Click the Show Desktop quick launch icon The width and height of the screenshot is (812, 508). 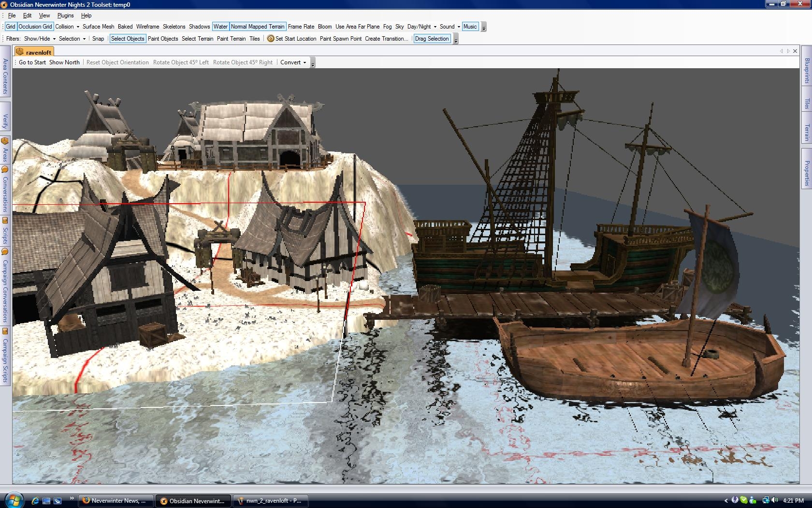pyautogui.click(x=46, y=501)
